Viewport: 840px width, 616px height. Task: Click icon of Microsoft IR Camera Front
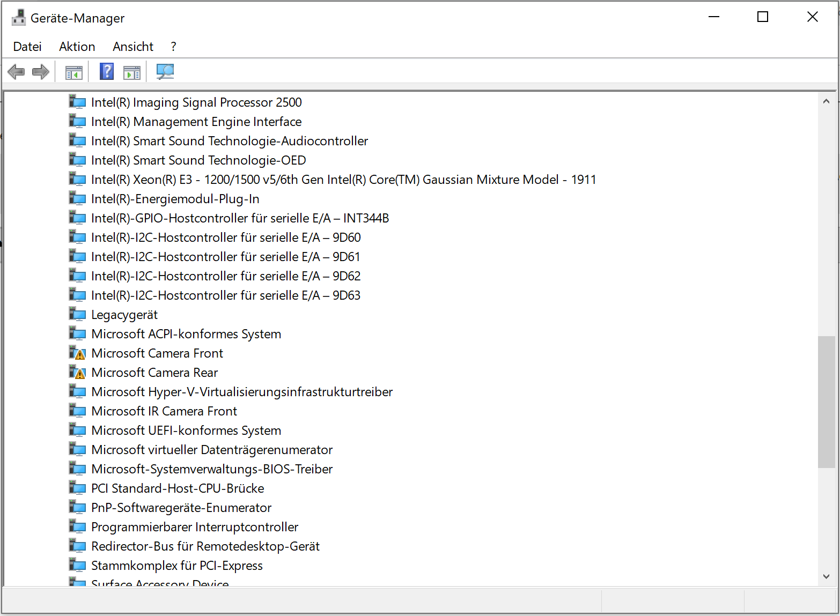(77, 411)
